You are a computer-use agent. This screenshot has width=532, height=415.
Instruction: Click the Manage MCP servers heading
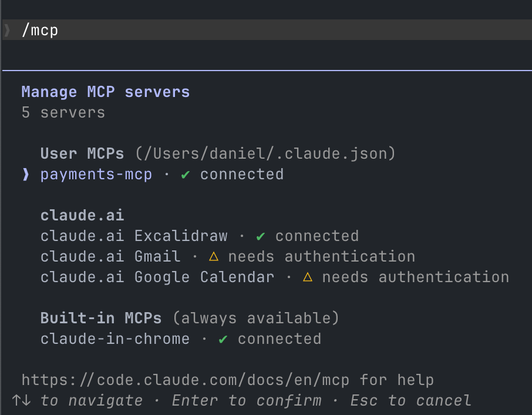[105, 92]
